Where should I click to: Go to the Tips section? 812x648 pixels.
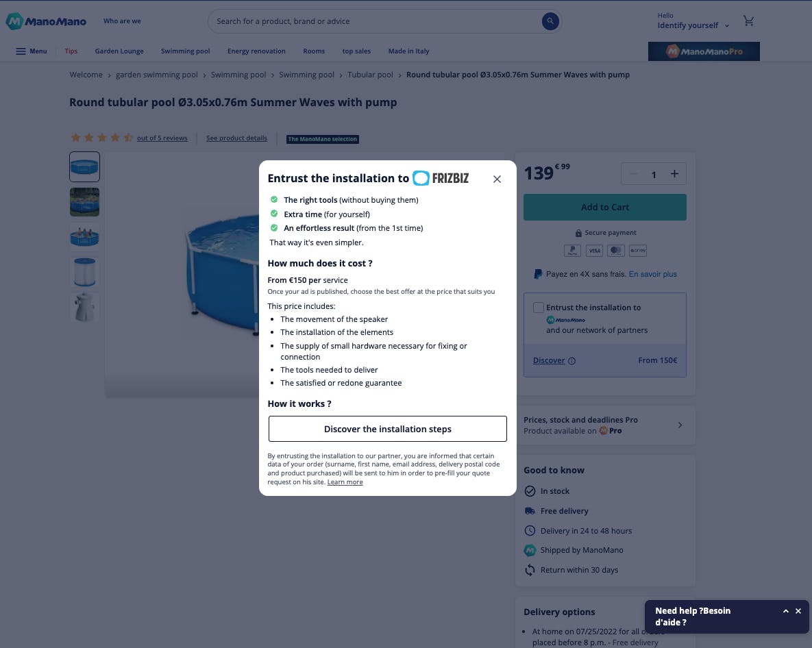[71, 51]
